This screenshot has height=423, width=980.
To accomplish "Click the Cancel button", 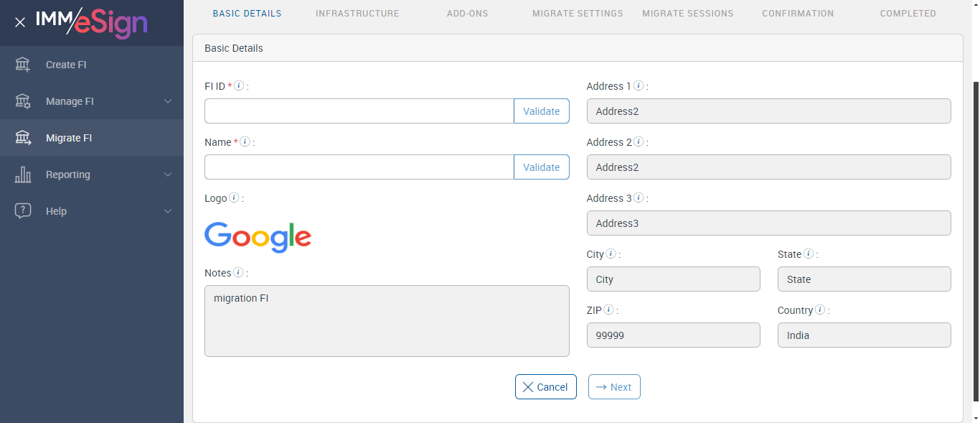I will coord(545,387).
